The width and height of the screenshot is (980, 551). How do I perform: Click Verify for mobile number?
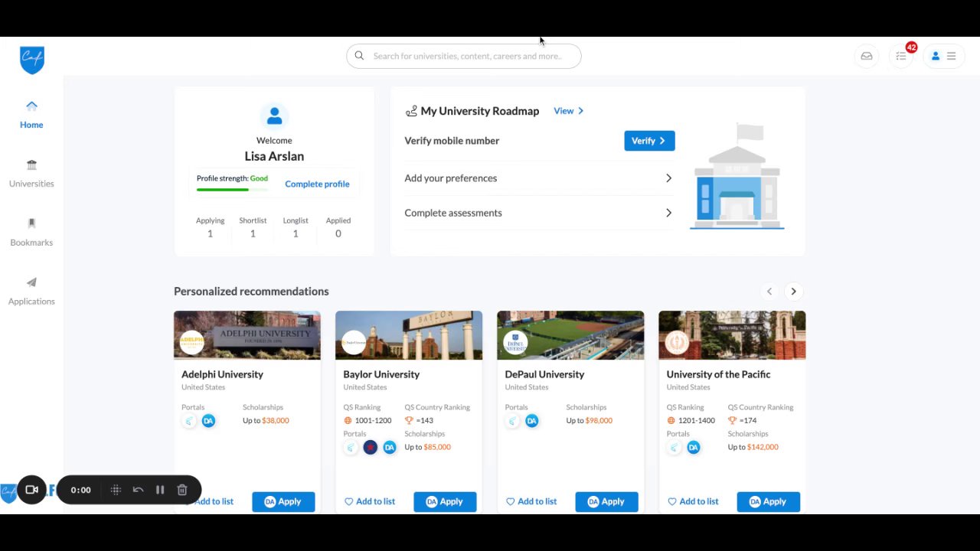pyautogui.click(x=649, y=141)
